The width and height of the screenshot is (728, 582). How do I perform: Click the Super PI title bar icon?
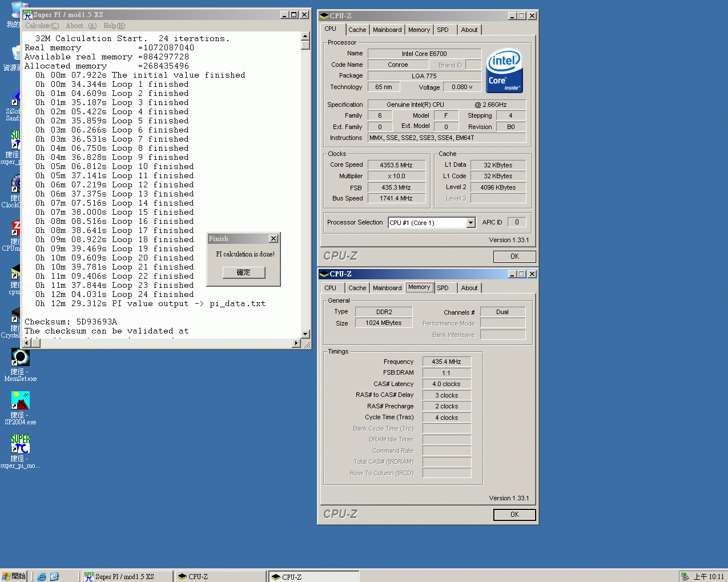tap(27, 15)
